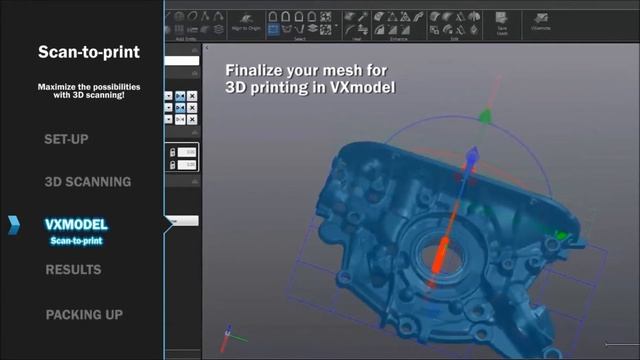Screen dimensions: 640x360
Task: Select the VXMODEL chapter
Action: tap(76, 224)
